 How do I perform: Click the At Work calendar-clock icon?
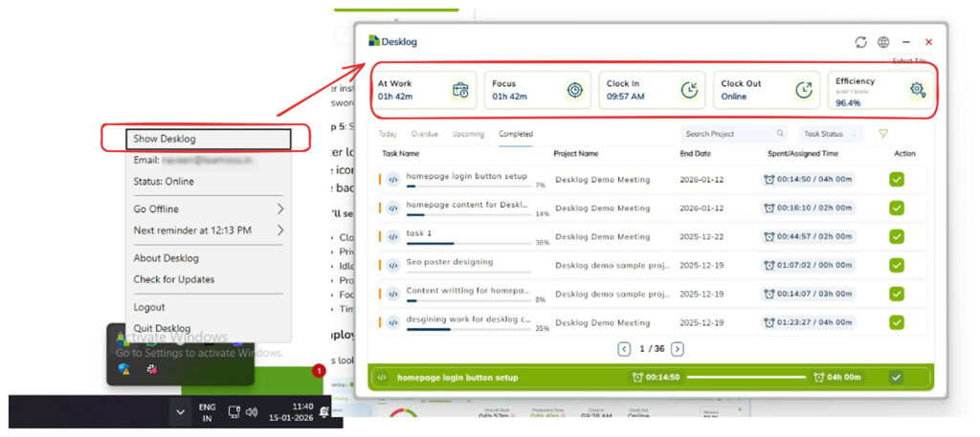click(x=460, y=90)
